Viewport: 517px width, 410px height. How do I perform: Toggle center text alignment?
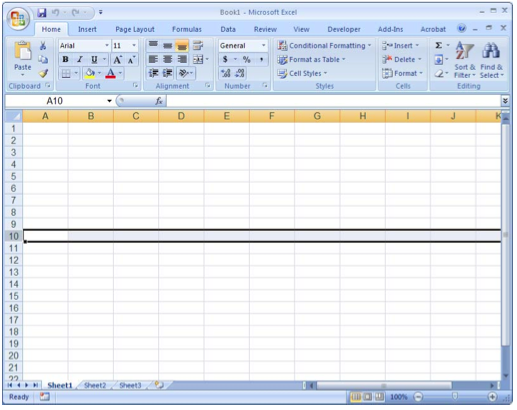pos(167,59)
